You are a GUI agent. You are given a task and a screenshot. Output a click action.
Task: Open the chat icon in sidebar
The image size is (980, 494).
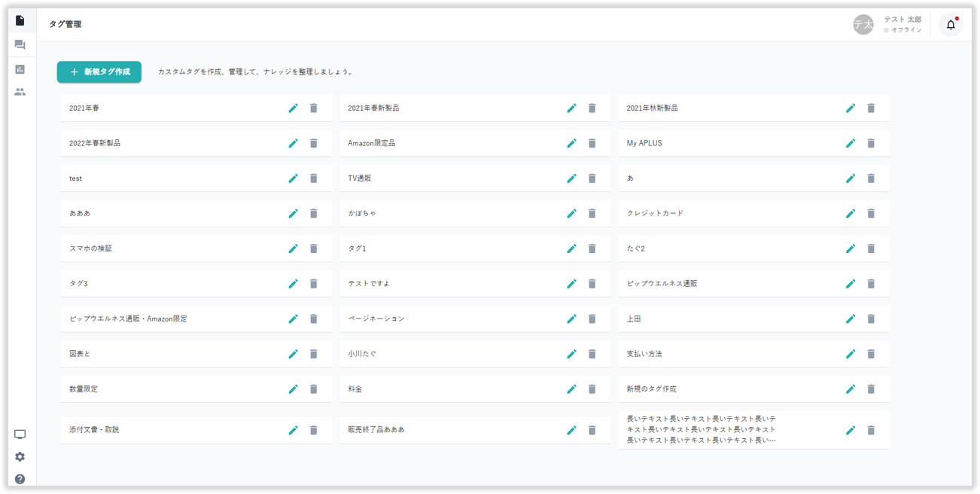tap(20, 45)
